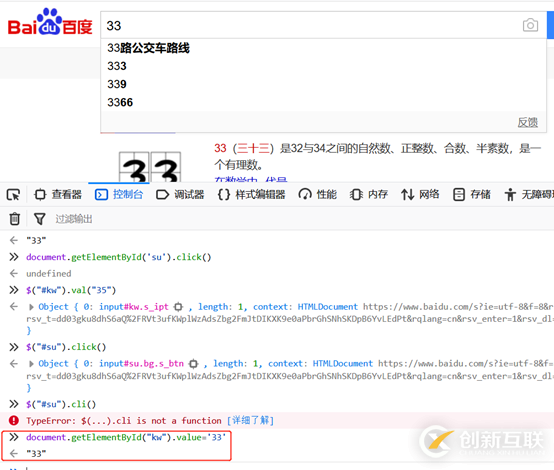Switch to the 查看器 inspector tab
Viewport: 554px width, 470px height.
coord(58,194)
